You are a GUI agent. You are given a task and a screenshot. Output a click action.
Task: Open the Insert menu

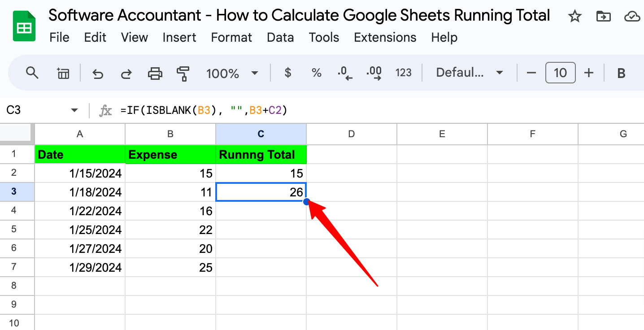click(179, 37)
